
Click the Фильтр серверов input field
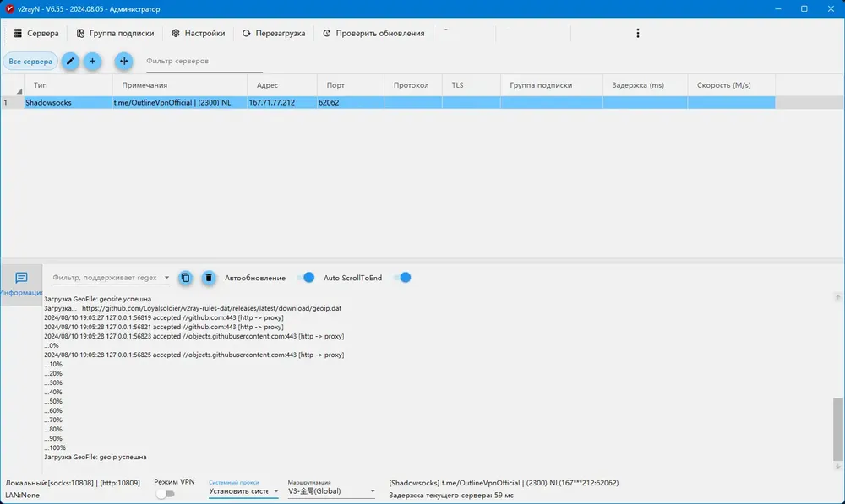click(204, 62)
